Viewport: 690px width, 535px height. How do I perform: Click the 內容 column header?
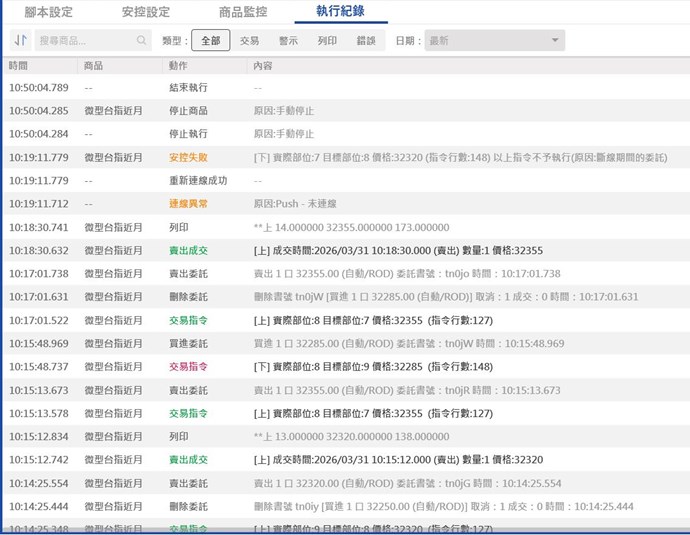(x=262, y=65)
